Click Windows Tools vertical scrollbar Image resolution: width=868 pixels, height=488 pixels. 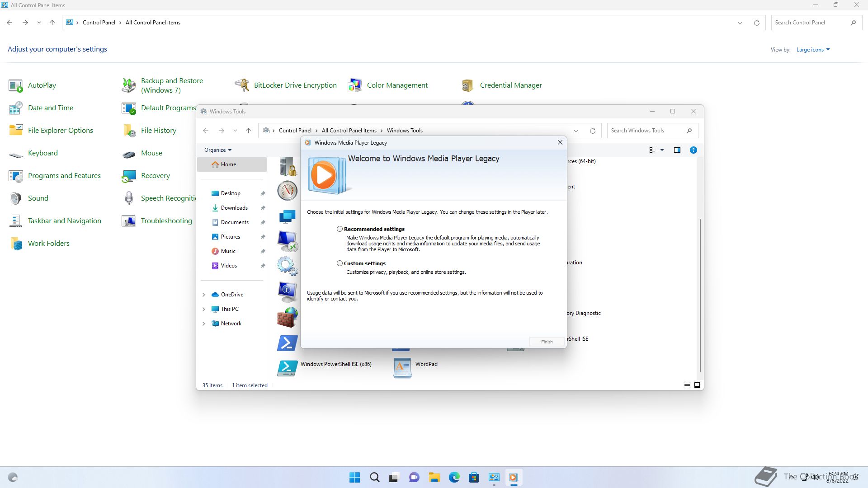700,296
